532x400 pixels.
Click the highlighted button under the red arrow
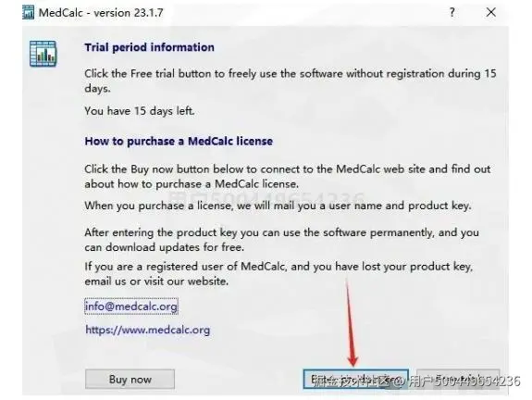tap(356, 379)
